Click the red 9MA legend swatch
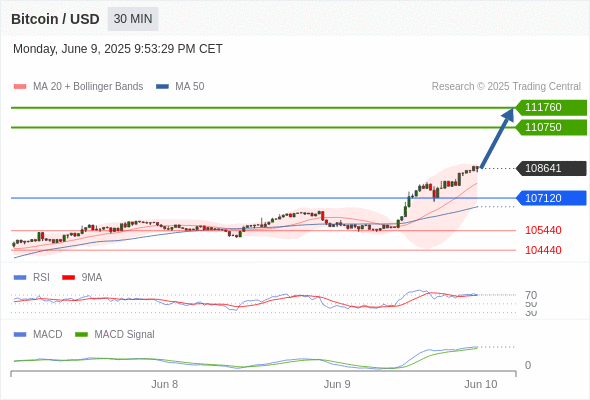 coord(68,278)
